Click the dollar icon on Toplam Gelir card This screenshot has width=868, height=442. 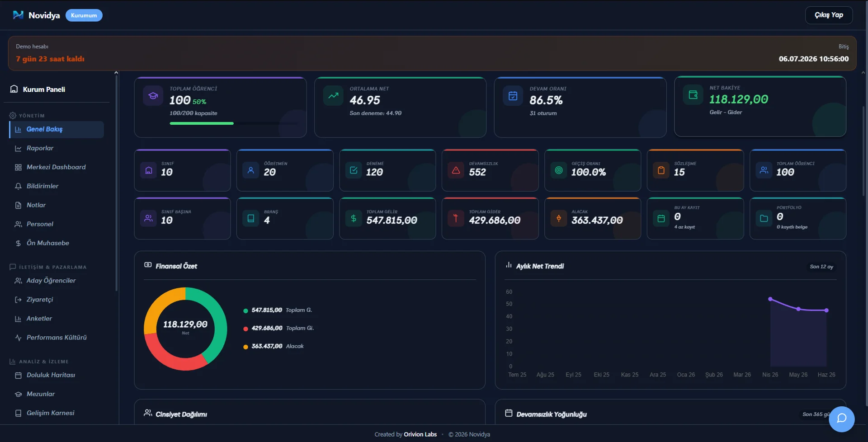click(x=354, y=219)
